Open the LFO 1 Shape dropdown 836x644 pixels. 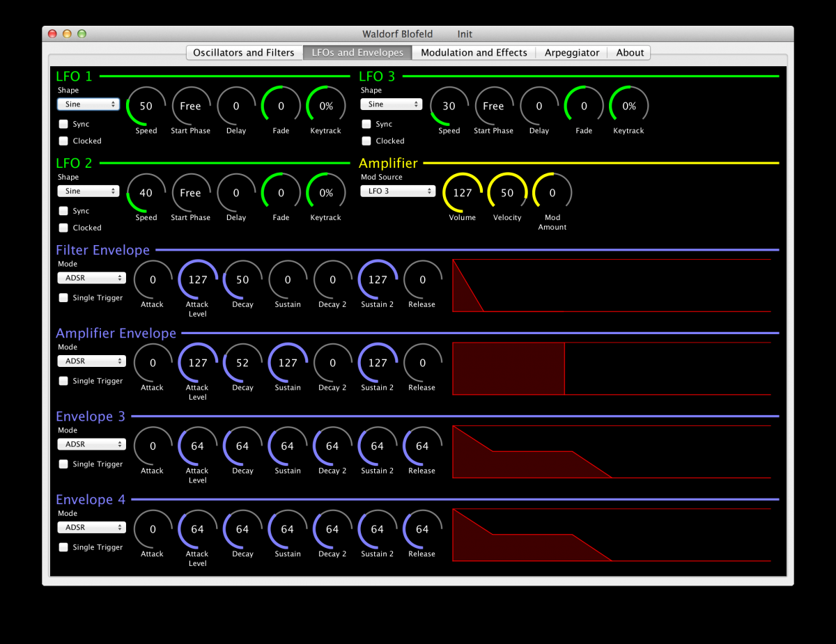[88, 104]
